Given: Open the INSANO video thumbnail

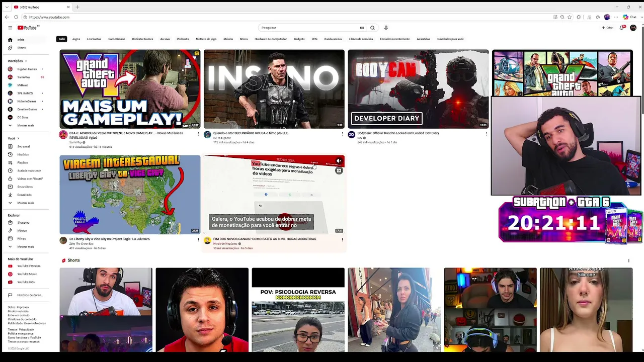Looking at the screenshot, I should point(274,89).
